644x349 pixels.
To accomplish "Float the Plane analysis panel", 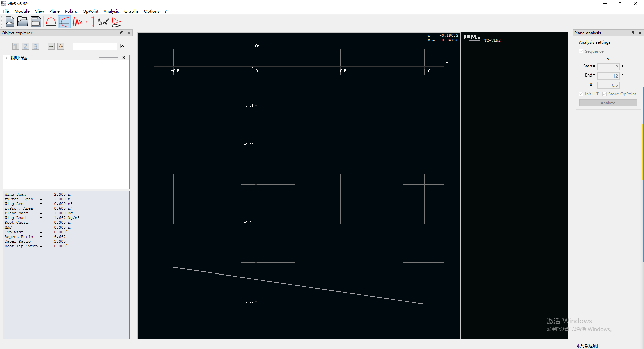I will coord(633,33).
